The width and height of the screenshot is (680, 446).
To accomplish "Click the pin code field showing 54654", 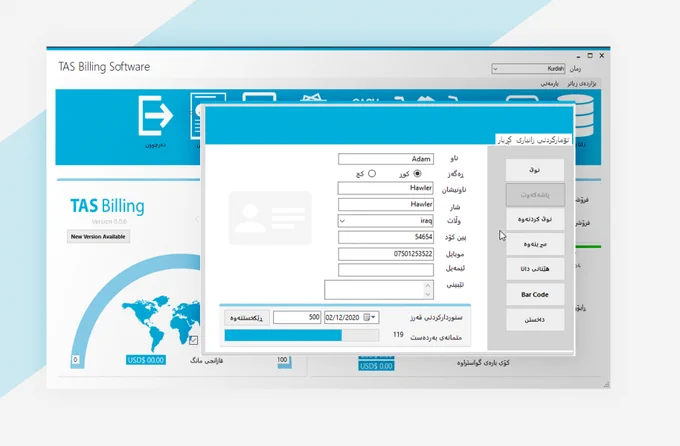I will tap(386, 237).
